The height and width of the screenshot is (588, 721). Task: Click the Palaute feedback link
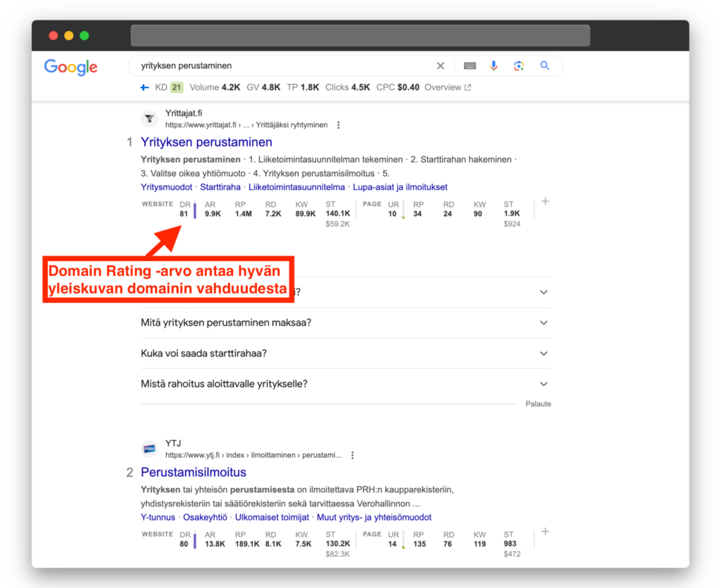coord(538,404)
